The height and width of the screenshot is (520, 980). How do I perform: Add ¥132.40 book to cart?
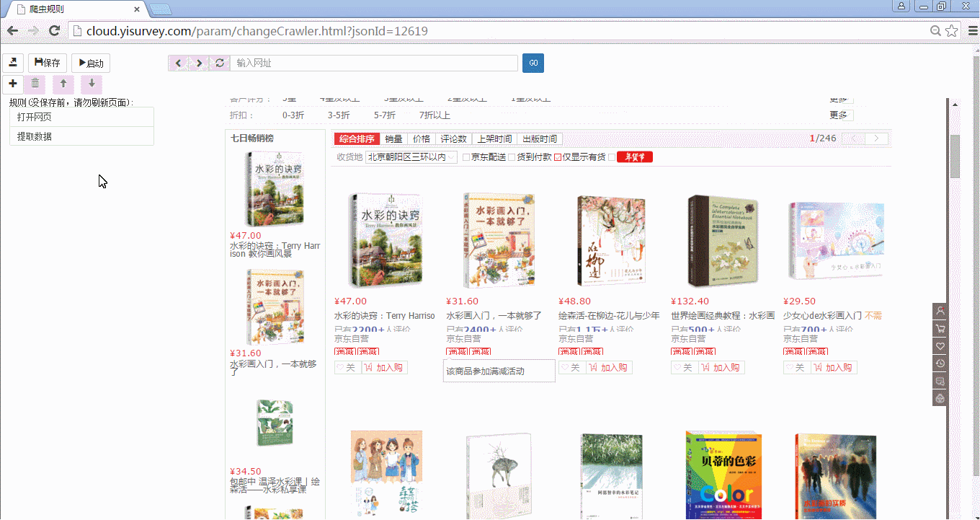721,368
